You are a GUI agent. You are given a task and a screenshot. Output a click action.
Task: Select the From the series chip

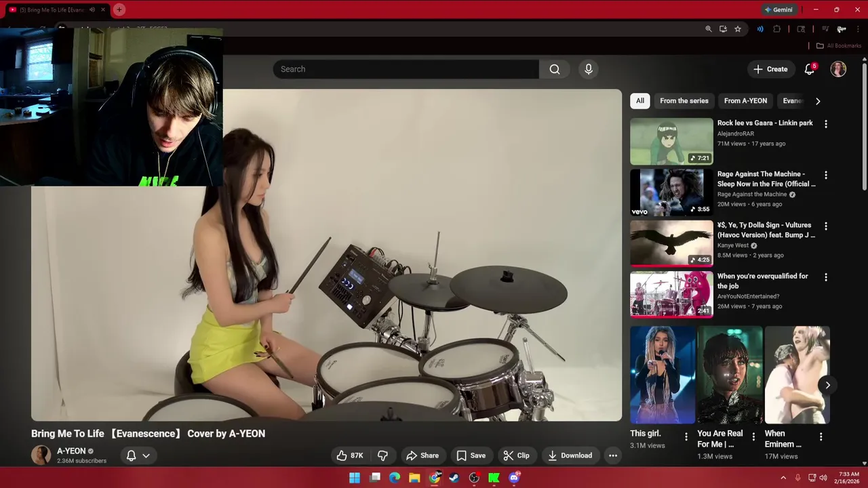684,101
